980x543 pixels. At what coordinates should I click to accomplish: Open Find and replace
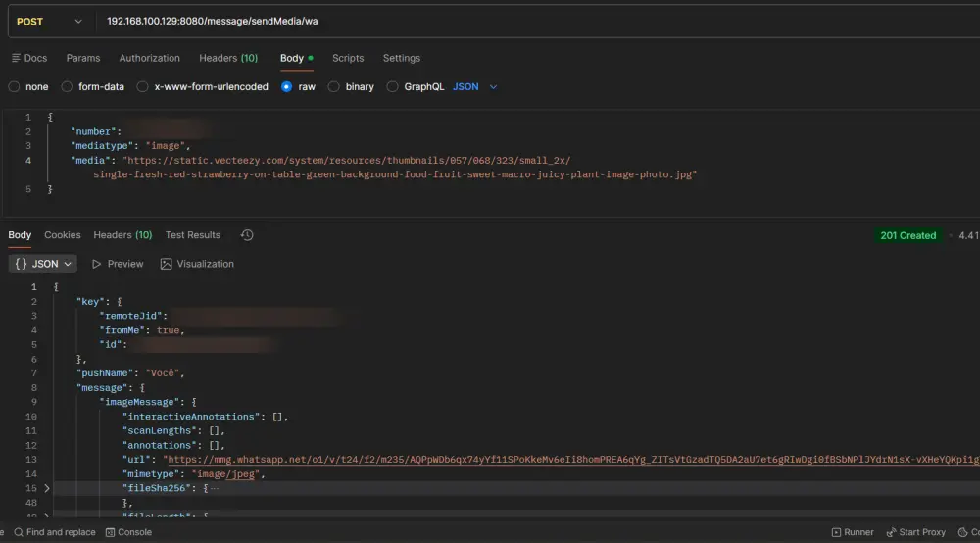[x=55, y=532]
